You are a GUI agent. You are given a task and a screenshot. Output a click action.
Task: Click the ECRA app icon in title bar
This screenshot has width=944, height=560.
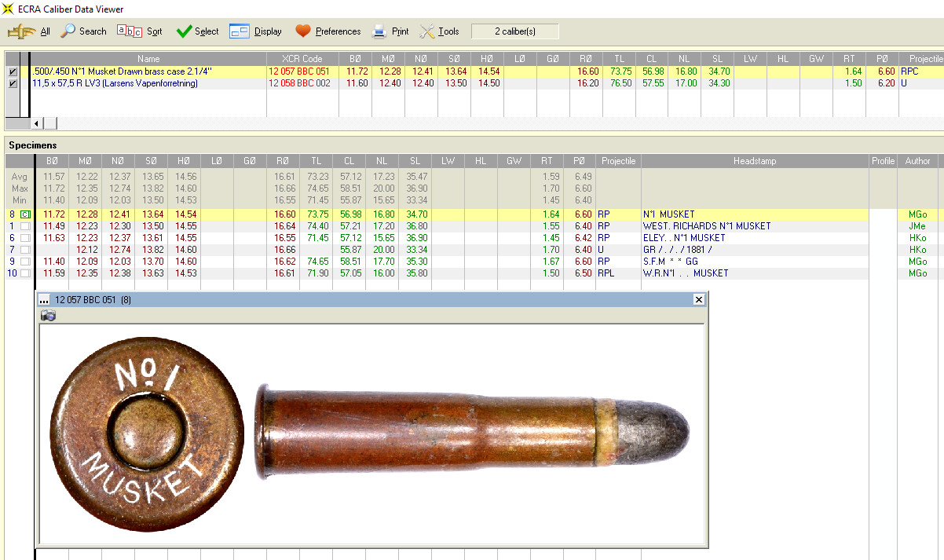(x=9, y=9)
